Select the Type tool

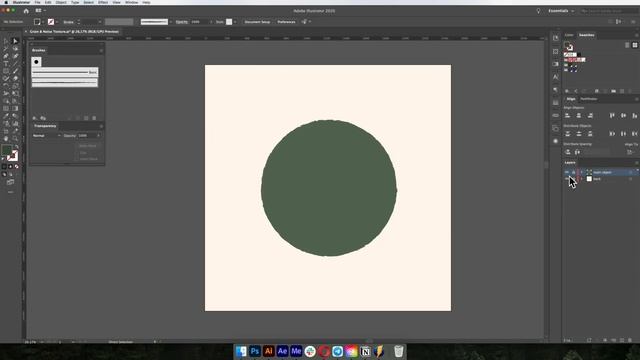click(6, 64)
